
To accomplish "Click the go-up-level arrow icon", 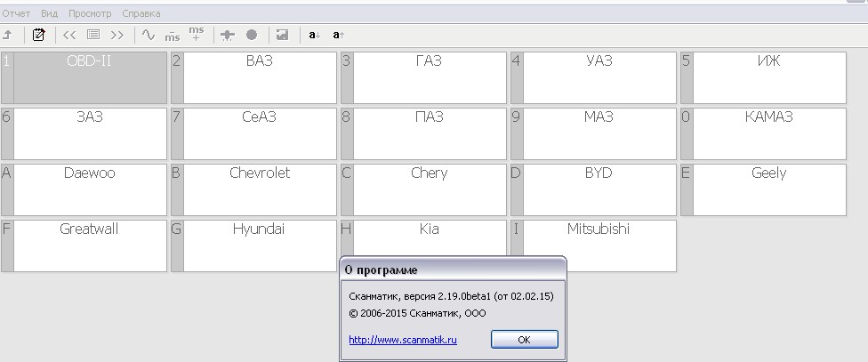I will pyautogui.click(x=8, y=35).
